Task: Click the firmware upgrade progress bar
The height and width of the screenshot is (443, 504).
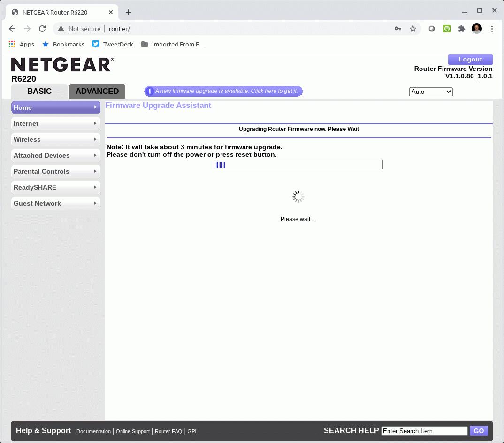Action: tap(298, 165)
